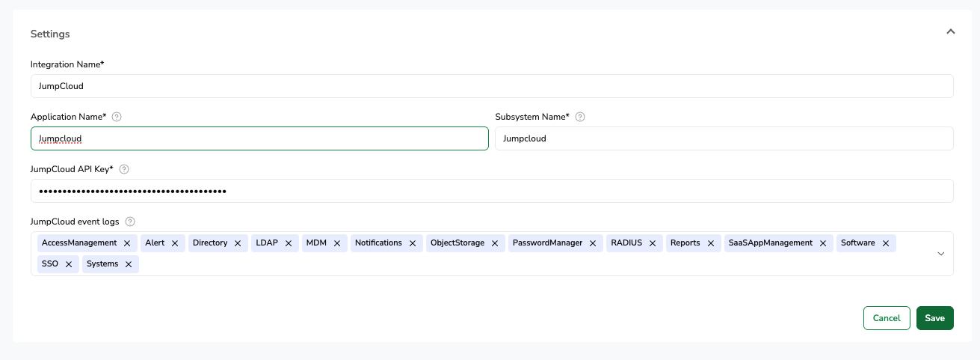Viewport: 980px width, 360px height.
Task: Click the Integration Name input field
Action: (492, 86)
